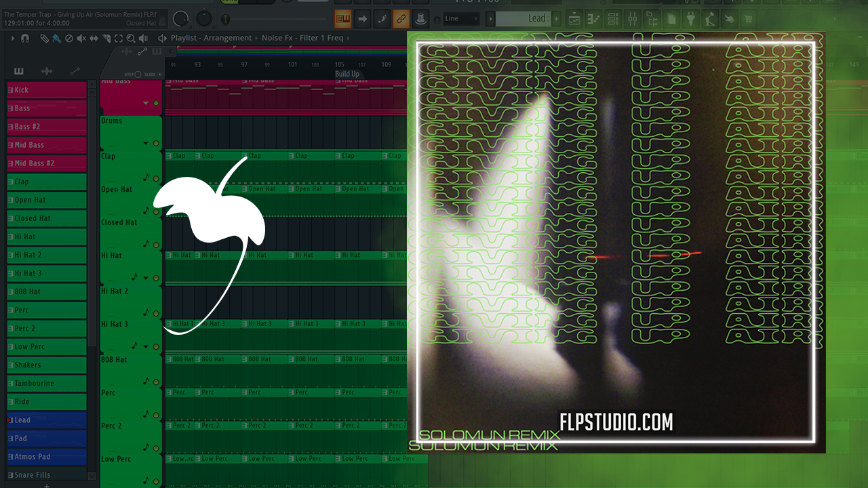Open the Line snap mode dropdown
The image size is (868, 488).
pyautogui.click(x=461, y=18)
